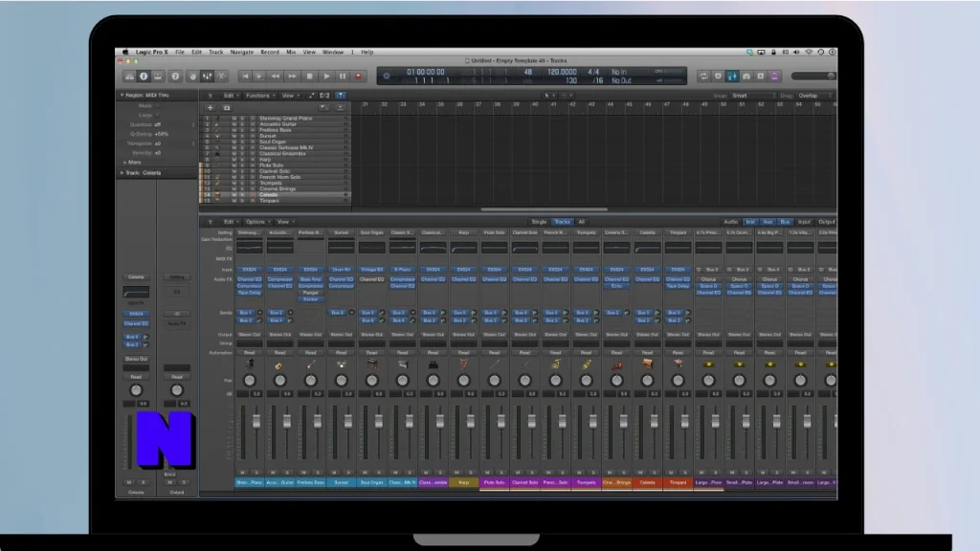This screenshot has width=980, height=551.
Task: Click the Harp instrument icon in the mixer
Action: click(464, 364)
